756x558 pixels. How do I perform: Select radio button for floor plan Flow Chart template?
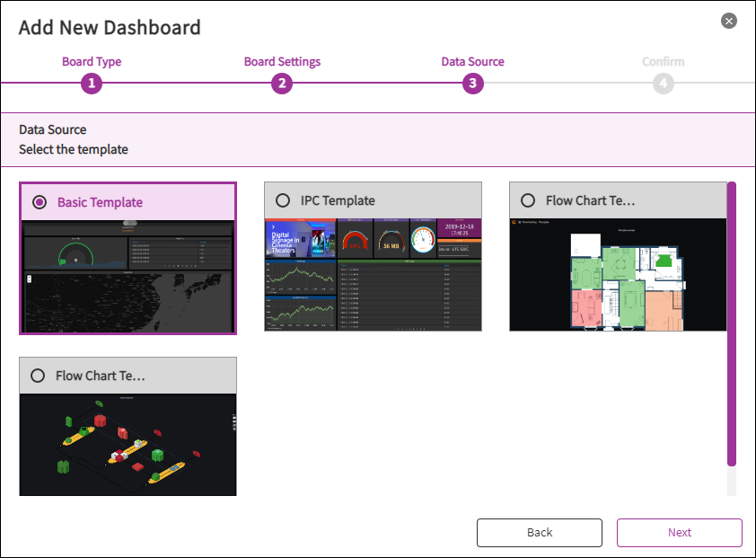pyautogui.click(x=528, y=200)
